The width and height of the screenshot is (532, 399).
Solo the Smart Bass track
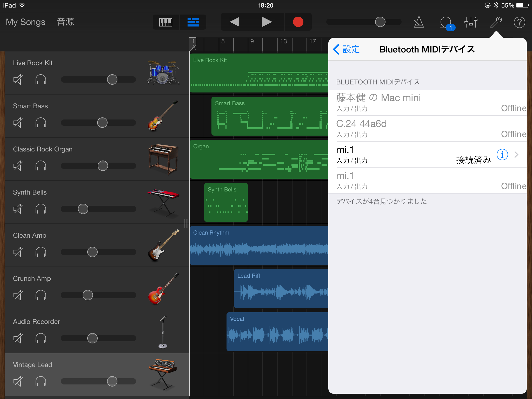click(41, 123)
